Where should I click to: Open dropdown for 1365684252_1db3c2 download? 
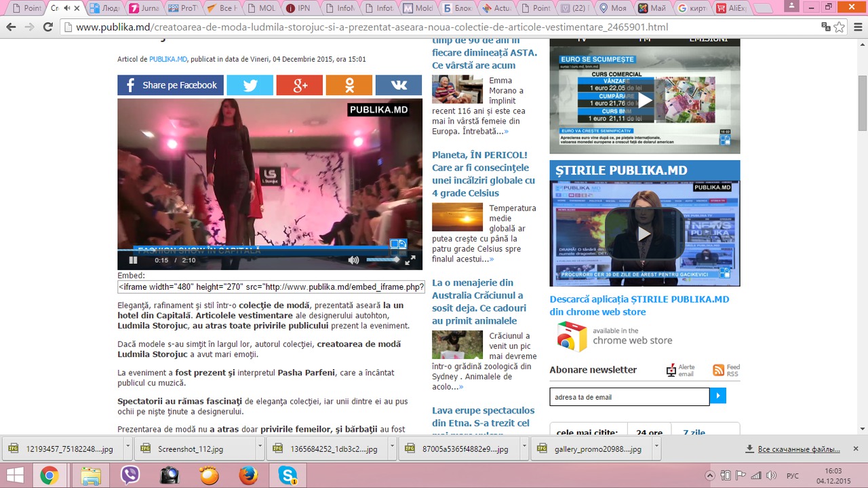click(392, 449)
